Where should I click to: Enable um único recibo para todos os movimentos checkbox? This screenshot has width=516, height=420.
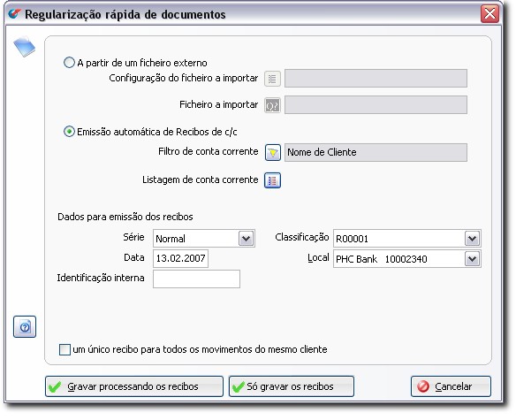tap(64, 349)
